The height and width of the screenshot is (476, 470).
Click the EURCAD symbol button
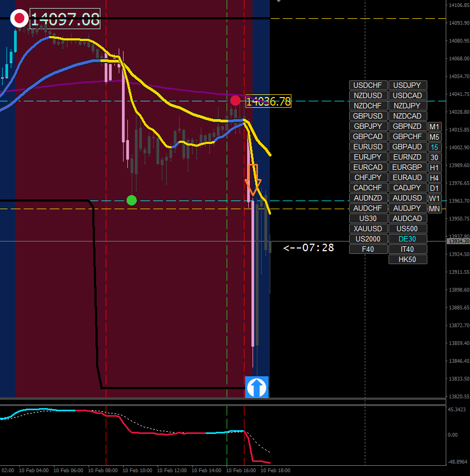click(x=368, y=167)
